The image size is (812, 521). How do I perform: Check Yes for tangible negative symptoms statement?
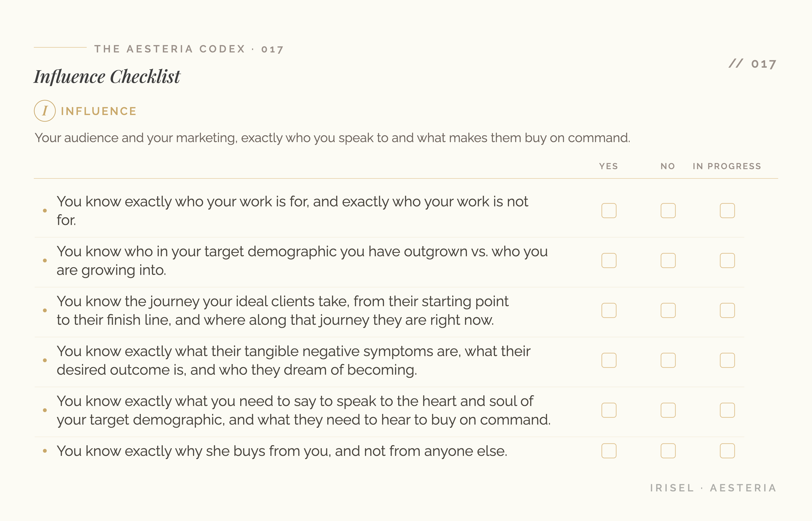609,360
